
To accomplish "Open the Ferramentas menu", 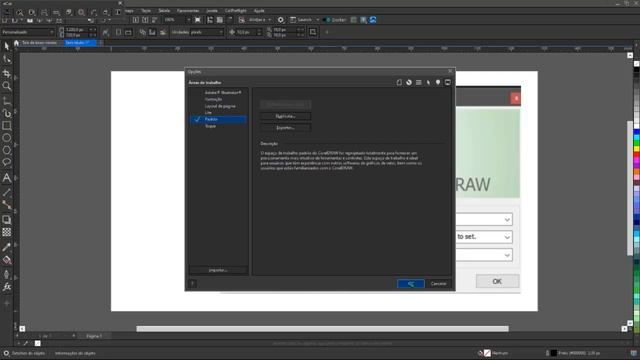I will pyautogui.click(x=188, y=11).
